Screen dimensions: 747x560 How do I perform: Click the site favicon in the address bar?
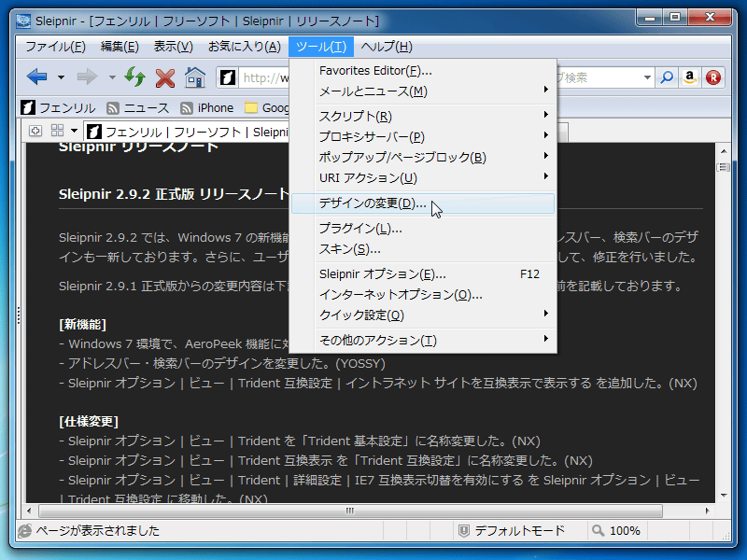(x=228, y=77)
